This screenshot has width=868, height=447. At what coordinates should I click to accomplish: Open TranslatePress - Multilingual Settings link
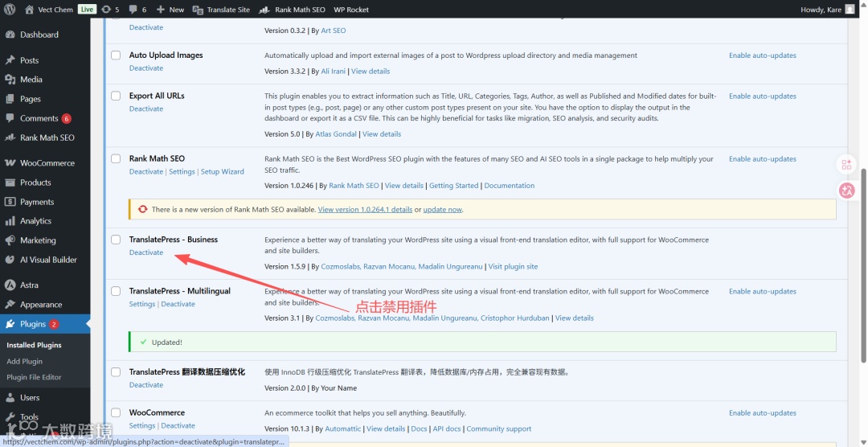click(141, 304)
